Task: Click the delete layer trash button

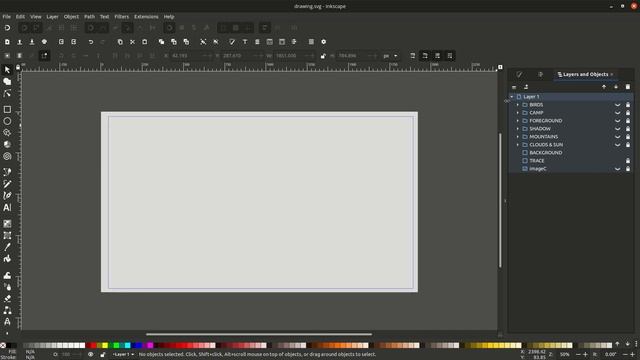Action: pos(628,87)
